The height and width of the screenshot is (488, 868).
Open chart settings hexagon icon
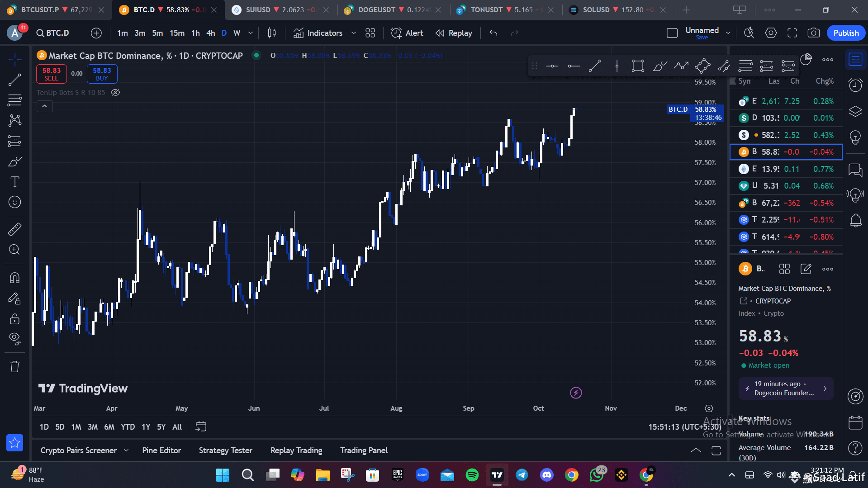coord(771,33)
